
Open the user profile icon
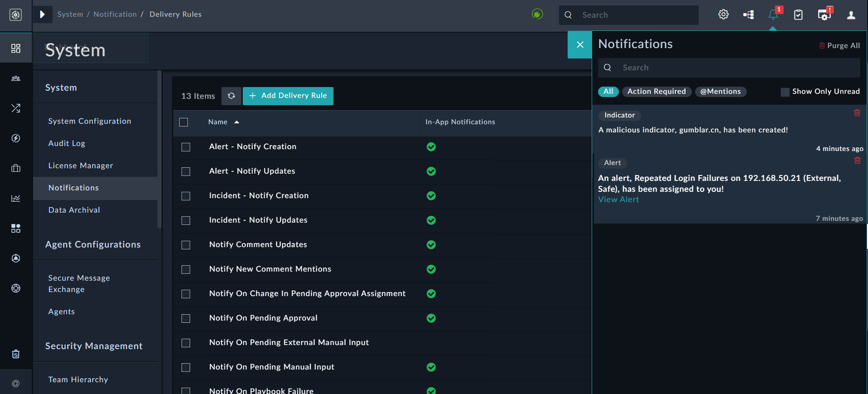(851, 15)
